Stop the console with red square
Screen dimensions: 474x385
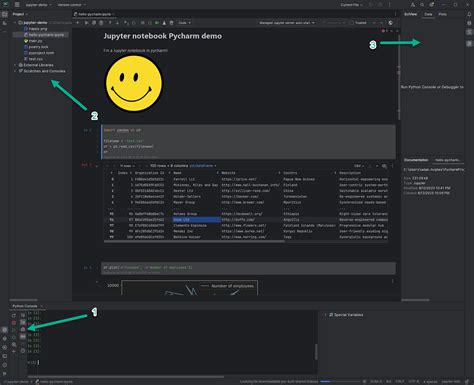[x=14, y=323]
